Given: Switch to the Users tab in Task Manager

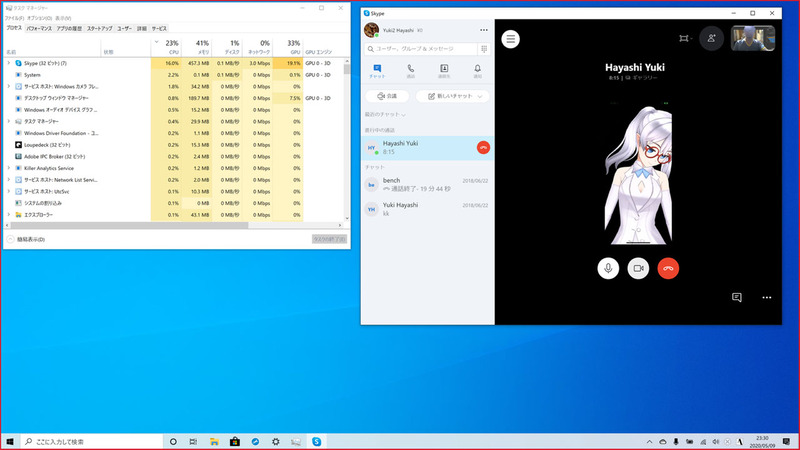Looking at the screenshot, I should coord(124,29).
